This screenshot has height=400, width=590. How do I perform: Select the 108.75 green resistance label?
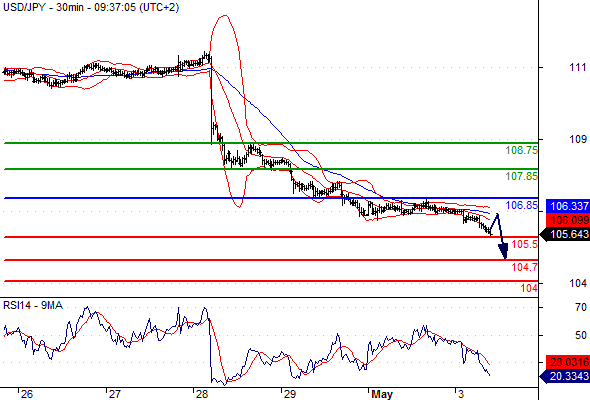[x=521, y=150]
